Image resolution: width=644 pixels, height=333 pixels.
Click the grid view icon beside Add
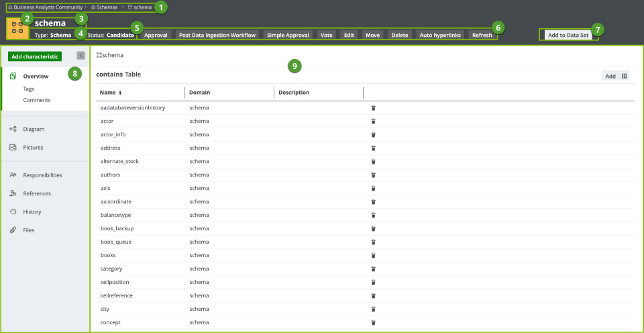pos(625,76)
